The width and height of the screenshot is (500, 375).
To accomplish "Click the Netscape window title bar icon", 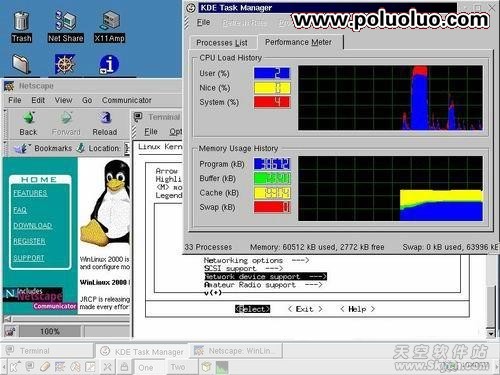I will 9,86.
